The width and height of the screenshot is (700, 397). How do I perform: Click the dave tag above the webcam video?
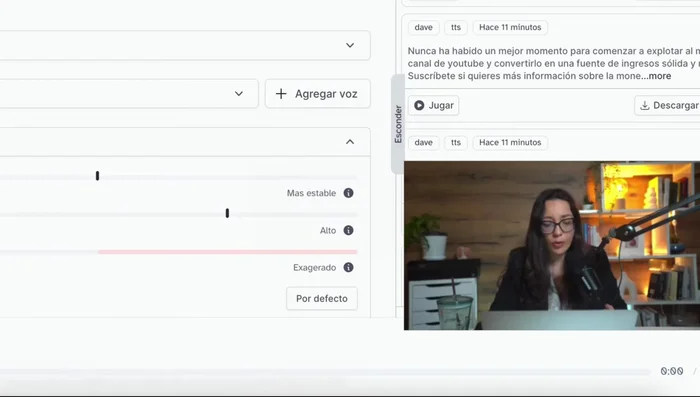423,142
